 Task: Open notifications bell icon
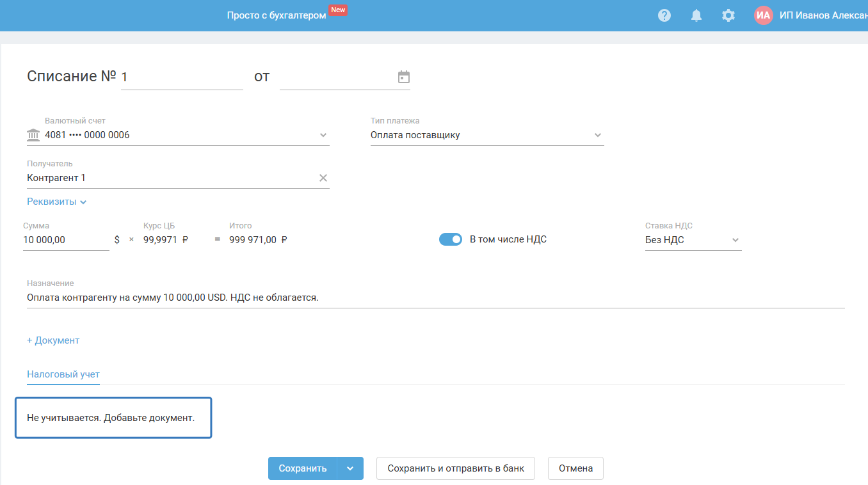click(696, 15)
